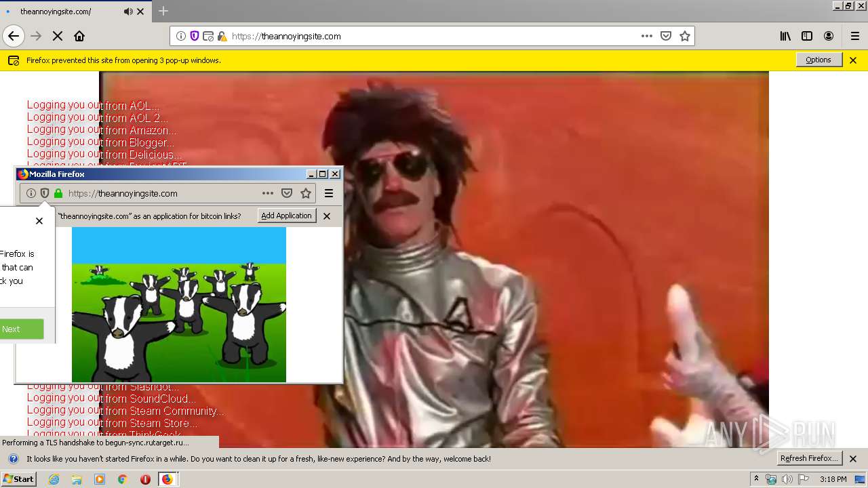Show hidden system tray icons

757,479
